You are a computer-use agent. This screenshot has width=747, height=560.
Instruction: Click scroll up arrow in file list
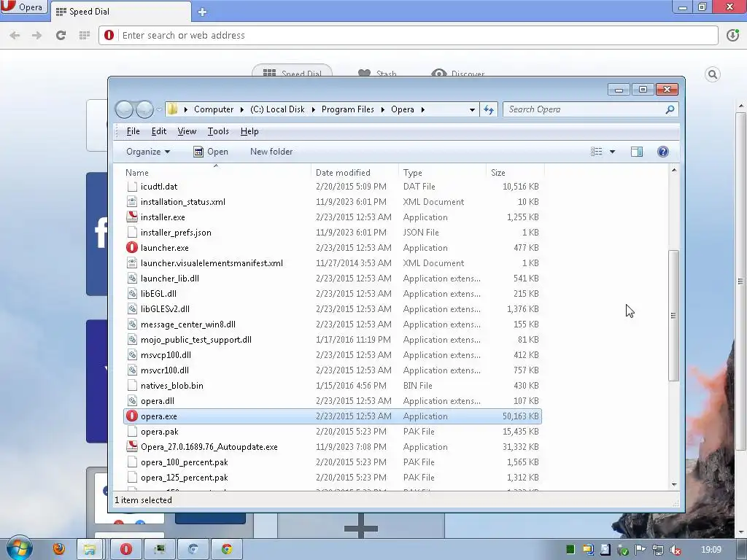pos(673,169)
